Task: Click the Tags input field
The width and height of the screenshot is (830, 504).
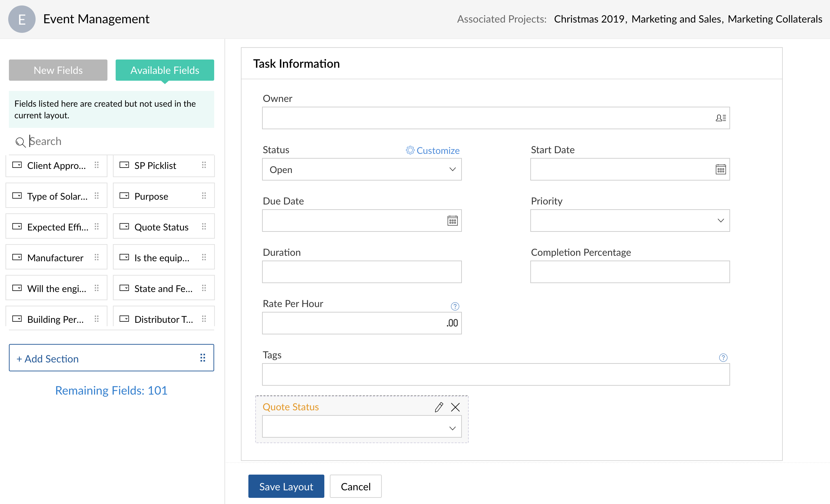Action: click(496, 374)
